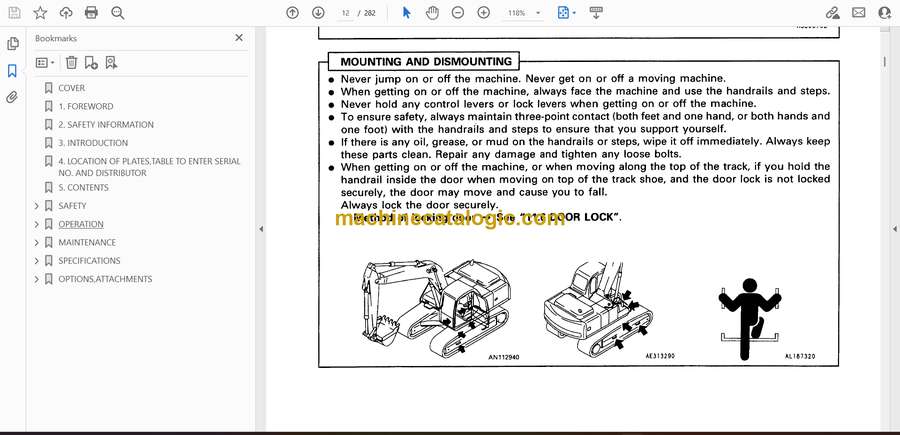Open the 5. CONTENTS bookmark
This screenshot has height=435, width=900.
point(83,187)
